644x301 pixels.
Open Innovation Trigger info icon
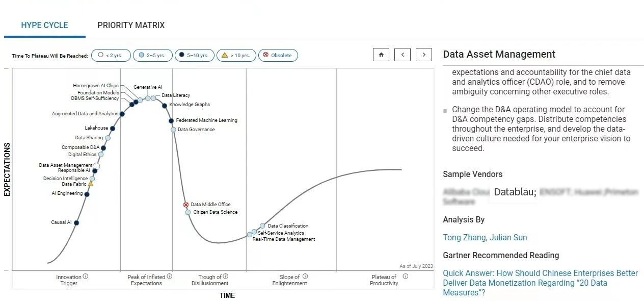pos(86,277)
